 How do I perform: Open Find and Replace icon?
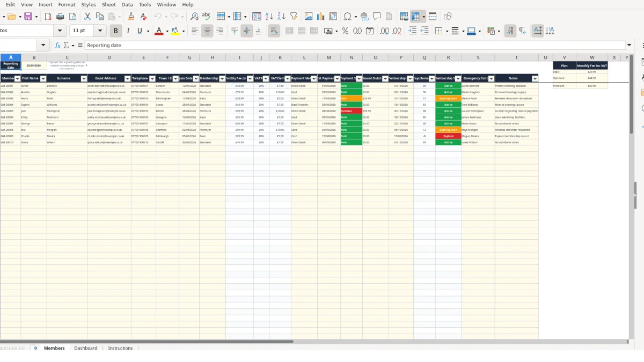coord(194,17)
